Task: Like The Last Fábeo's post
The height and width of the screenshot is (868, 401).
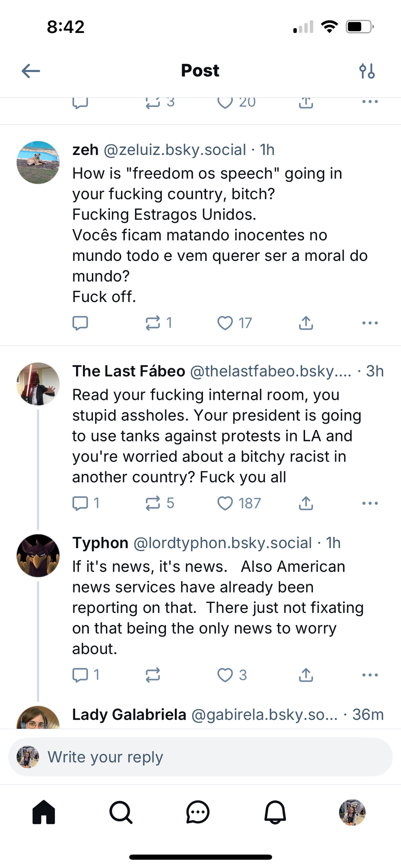Action: [x=225, y=503]
